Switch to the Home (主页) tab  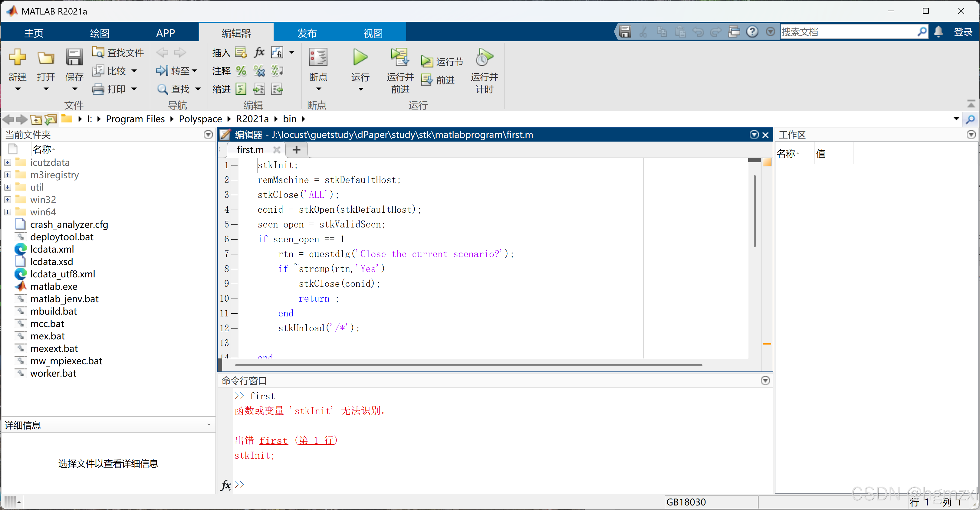[34, 33]
